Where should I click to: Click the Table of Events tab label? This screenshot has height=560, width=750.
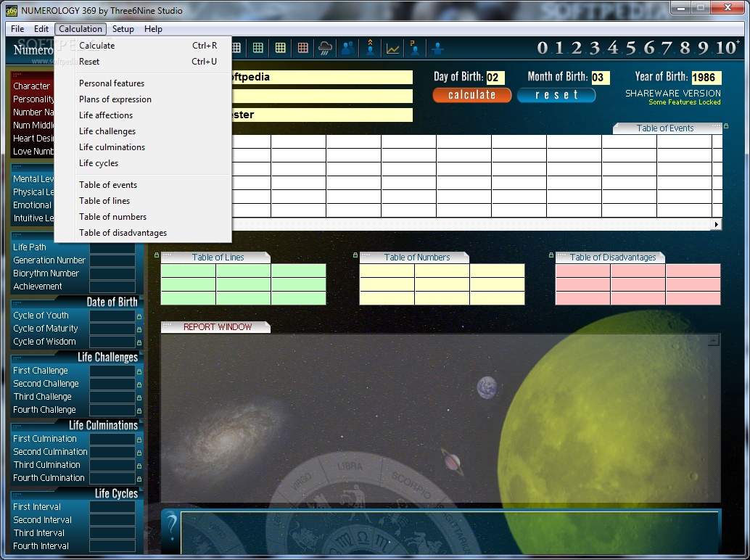pos(665,128)
